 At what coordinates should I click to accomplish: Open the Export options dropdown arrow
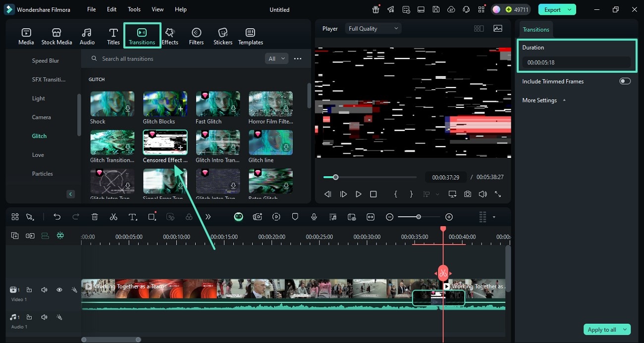click(x=570, y=9)
